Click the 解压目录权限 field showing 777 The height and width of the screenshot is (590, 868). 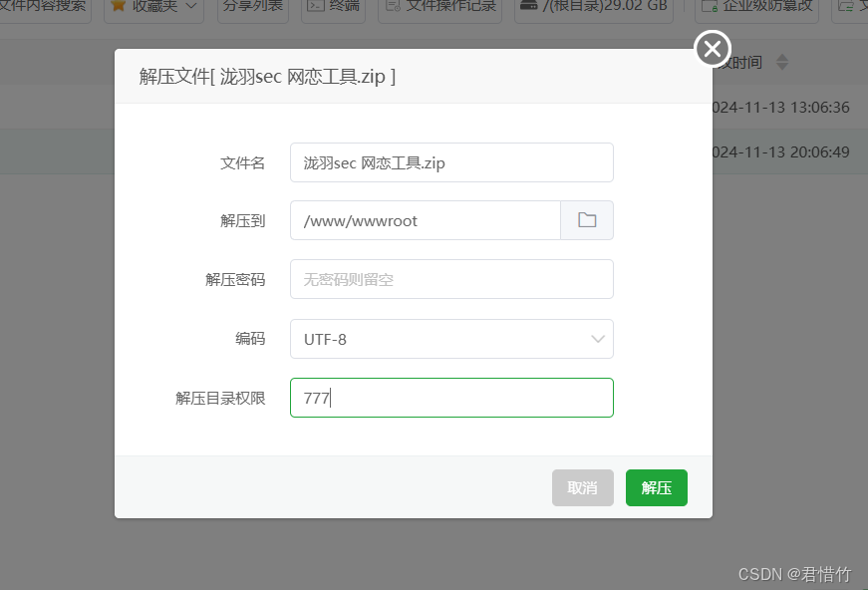(451, 398)
